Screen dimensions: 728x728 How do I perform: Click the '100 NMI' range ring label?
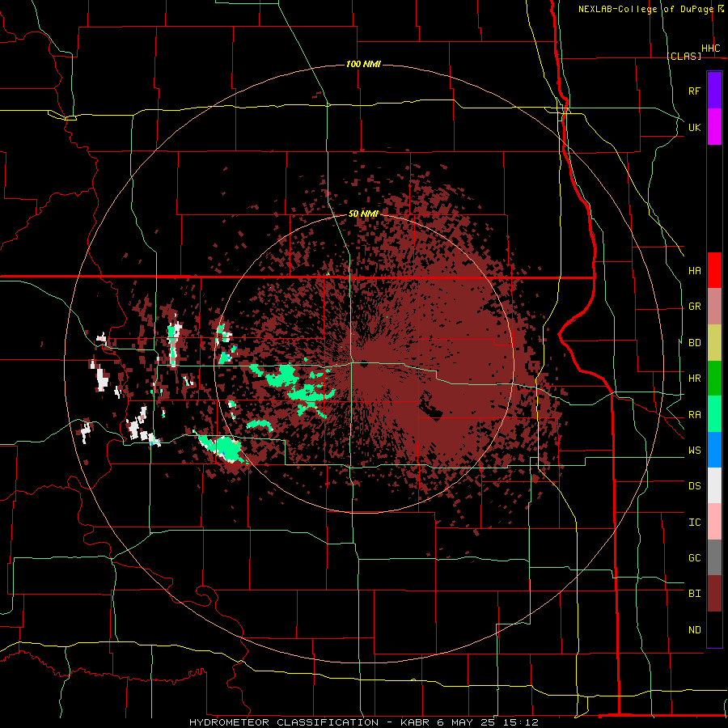363,64
